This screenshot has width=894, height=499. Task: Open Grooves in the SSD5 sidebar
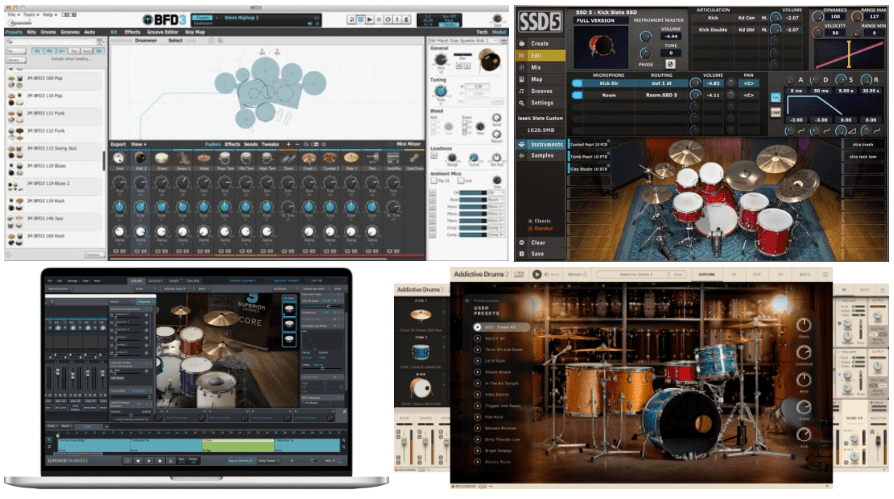541,90
